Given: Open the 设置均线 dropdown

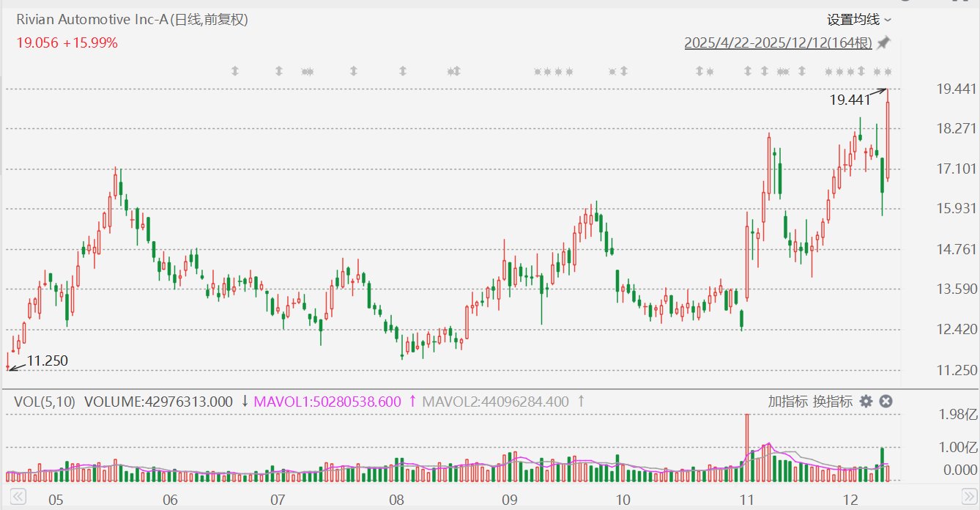Looking at the screenshot, I should (859, 20).
